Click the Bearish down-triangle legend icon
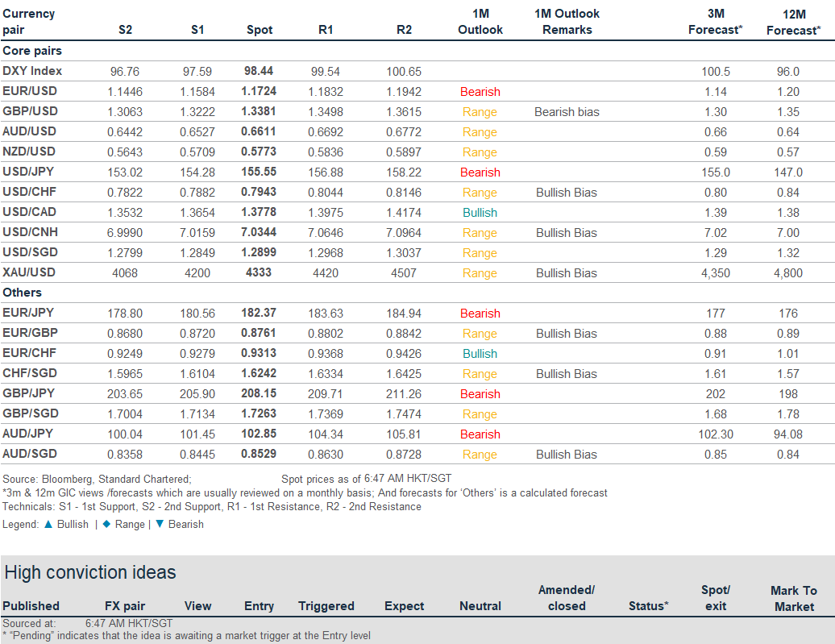Image resolution: width=835 pixels, height=644 pixels. pos(159,524)
